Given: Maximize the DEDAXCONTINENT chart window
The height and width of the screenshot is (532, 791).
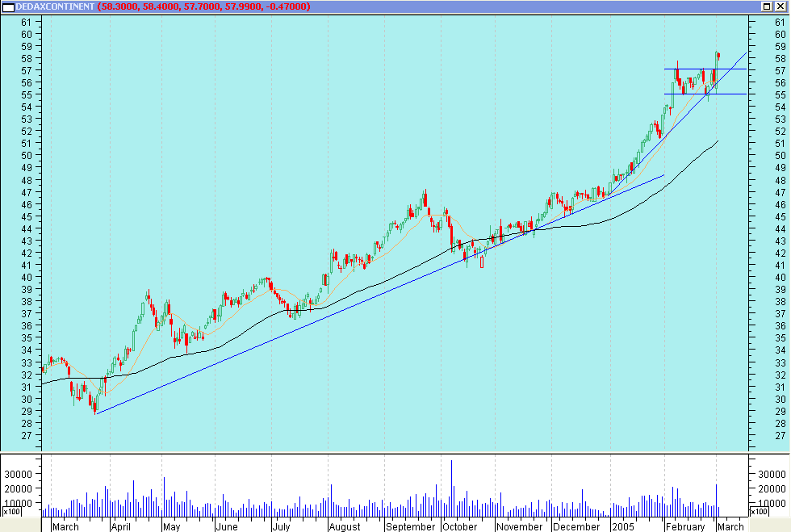Looking at the screenshot, I should pyautogui.click(x=767, y=6).
